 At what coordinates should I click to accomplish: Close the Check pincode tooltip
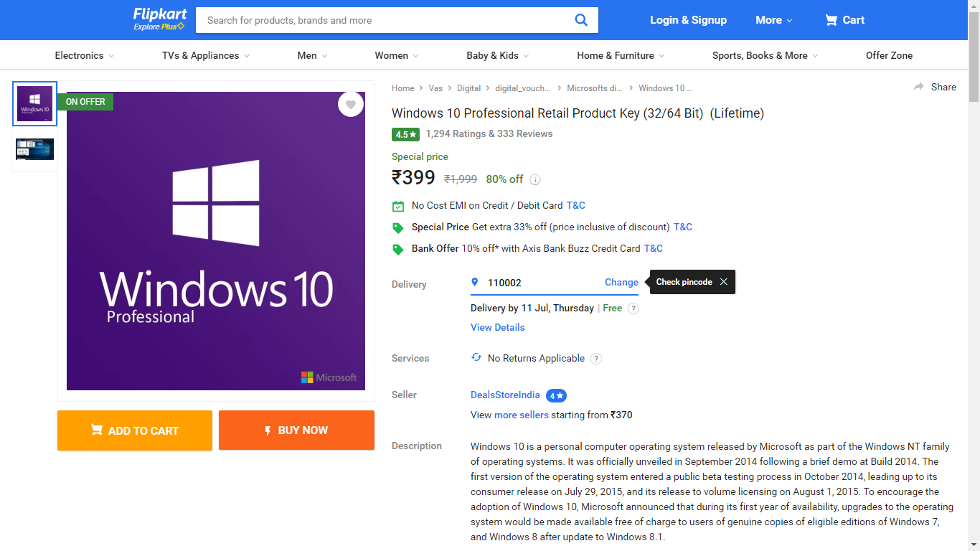723,282
